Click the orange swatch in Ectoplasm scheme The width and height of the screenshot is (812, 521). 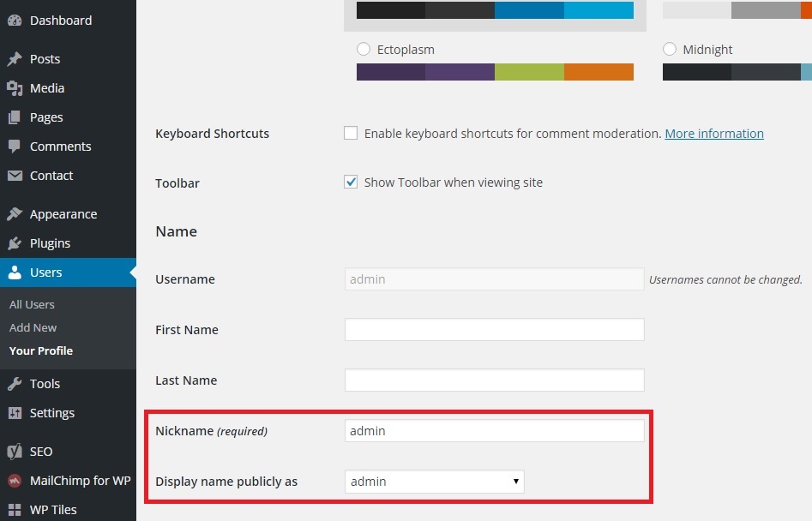598,72
